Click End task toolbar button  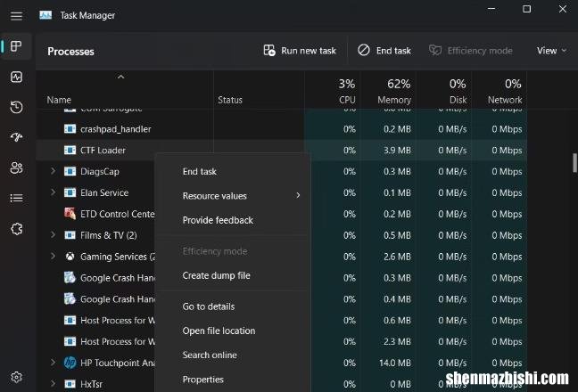coord(384,51)
